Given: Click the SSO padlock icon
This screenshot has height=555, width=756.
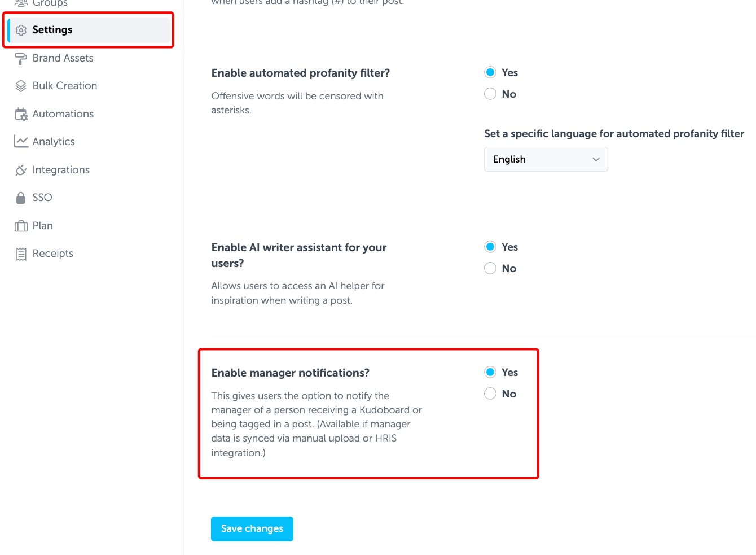Looking at the screenshot, I should pyautogui.click(x=21, y=197).
